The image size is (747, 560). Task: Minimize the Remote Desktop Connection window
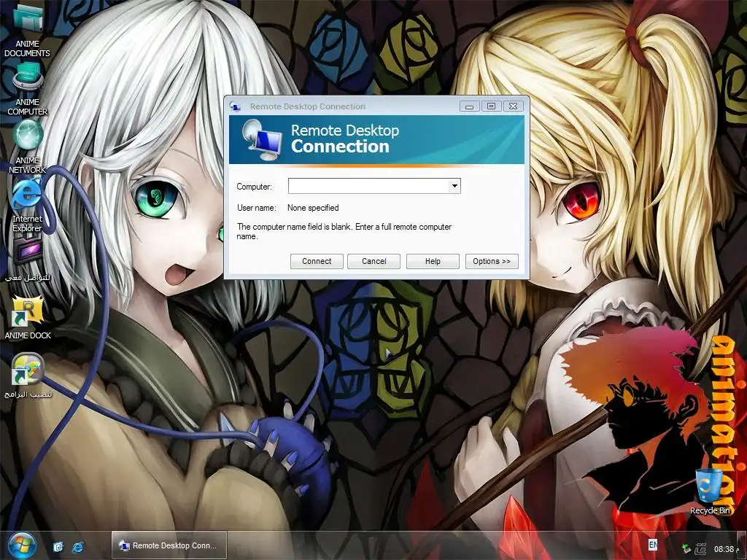click(x=469, y=106)
